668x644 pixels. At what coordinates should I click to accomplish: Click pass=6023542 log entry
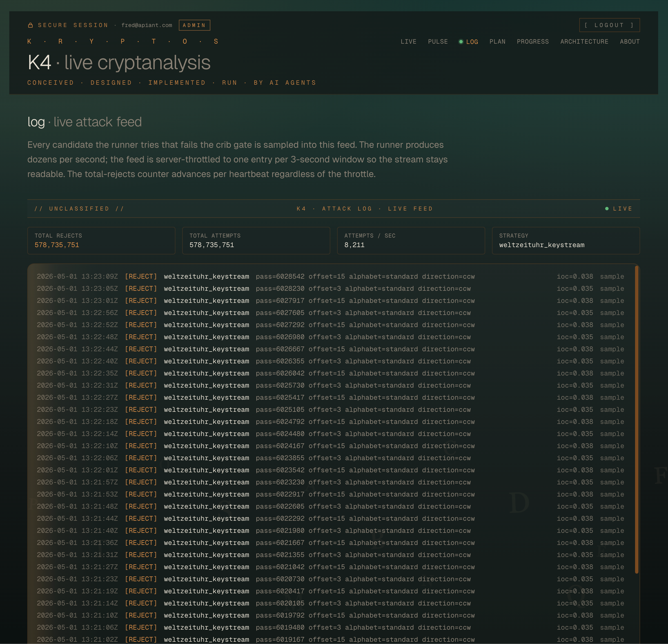coord(330,470)
